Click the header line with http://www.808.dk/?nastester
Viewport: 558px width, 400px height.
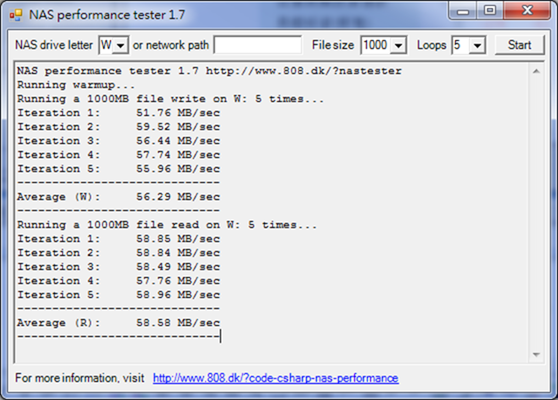(209, 71)
